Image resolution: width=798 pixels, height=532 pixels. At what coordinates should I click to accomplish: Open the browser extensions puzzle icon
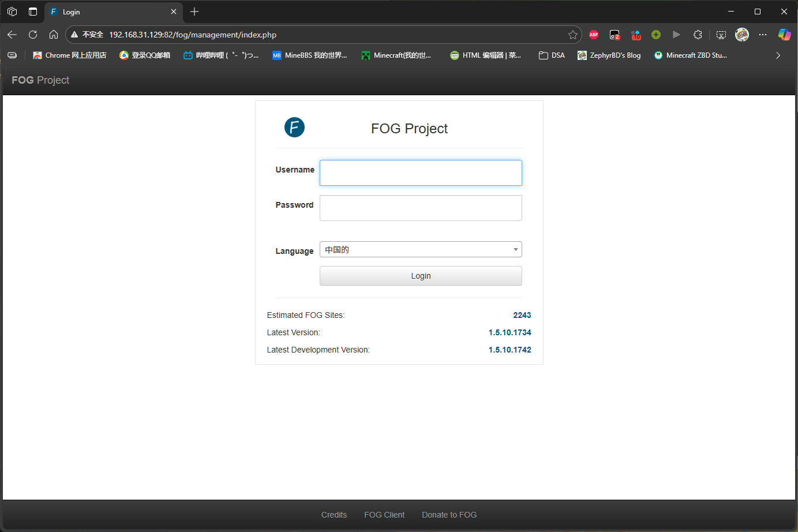click(x=698, y=35)
